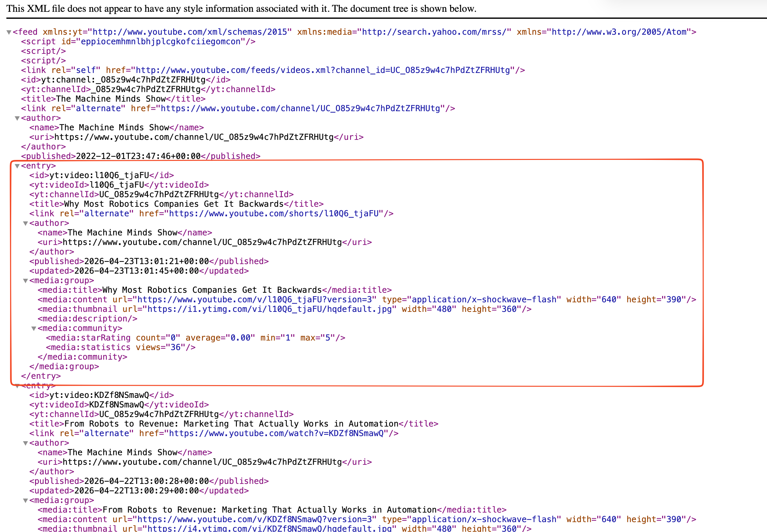767x532 pixels.
Task: Click the media:statistics views="36" line
Action: pyautogui.click(x=121, y=348)
